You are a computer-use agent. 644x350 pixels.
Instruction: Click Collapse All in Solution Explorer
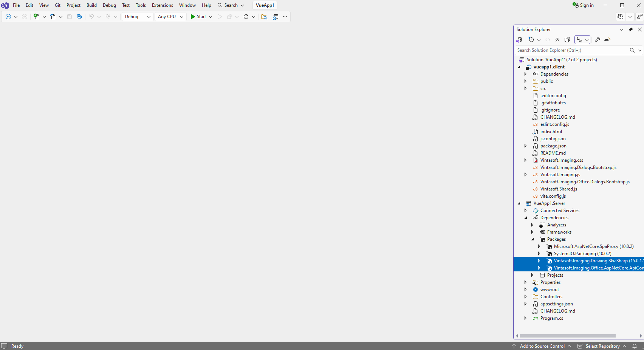click(x=557, y=40)
